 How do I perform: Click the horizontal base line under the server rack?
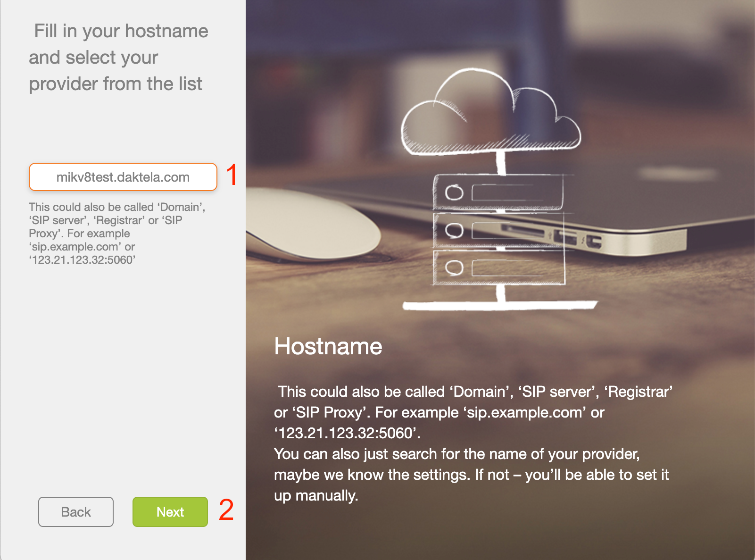[x=500, y=306]
